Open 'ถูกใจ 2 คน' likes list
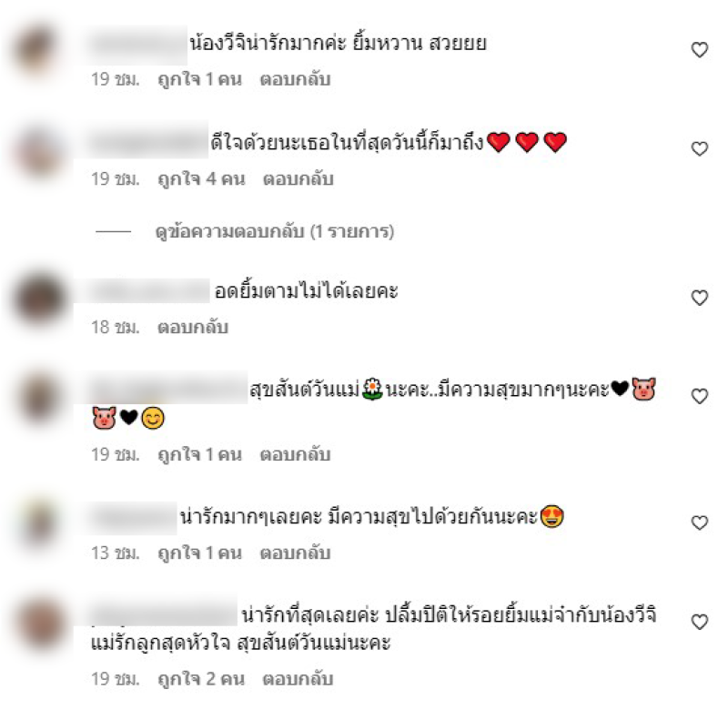The image size is (728, 710). pyautogui.click(x=201, y=679)
